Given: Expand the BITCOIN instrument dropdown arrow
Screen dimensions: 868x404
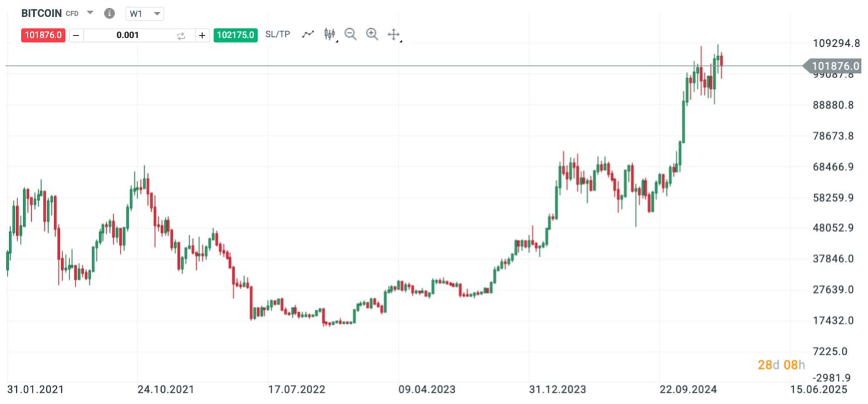Looking at the screenshot, I should [x=90, y=13].
